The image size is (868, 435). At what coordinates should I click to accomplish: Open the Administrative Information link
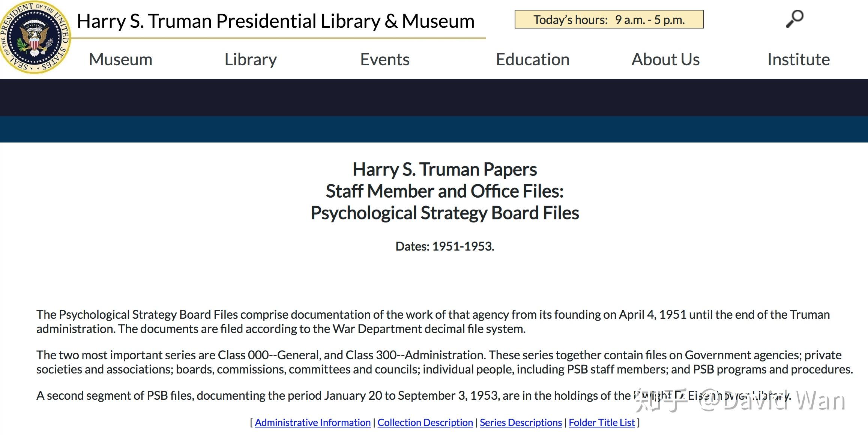[312, 423]
